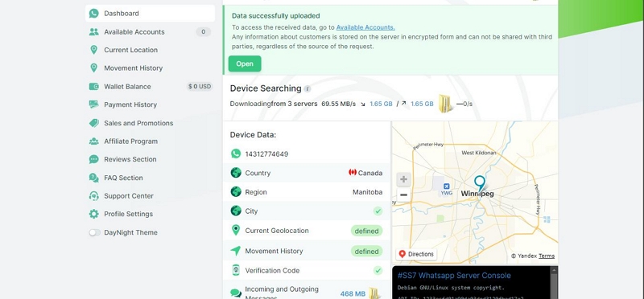Click the City green check mark

pyautogui.click(x=378, y=211)
